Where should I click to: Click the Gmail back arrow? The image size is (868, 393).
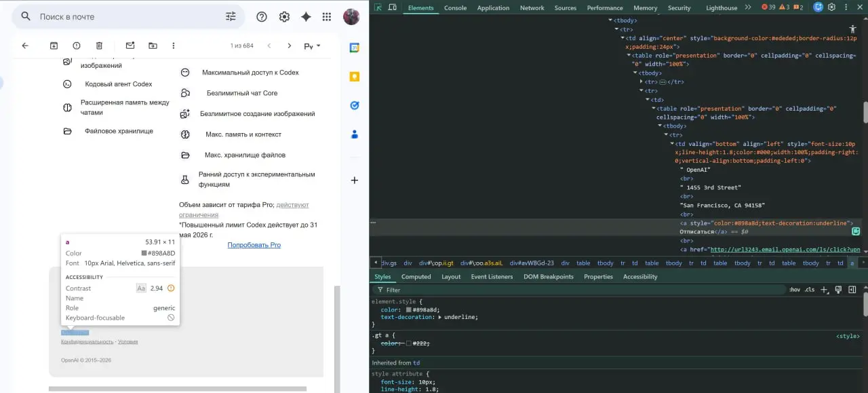click(x=25, y=45)
